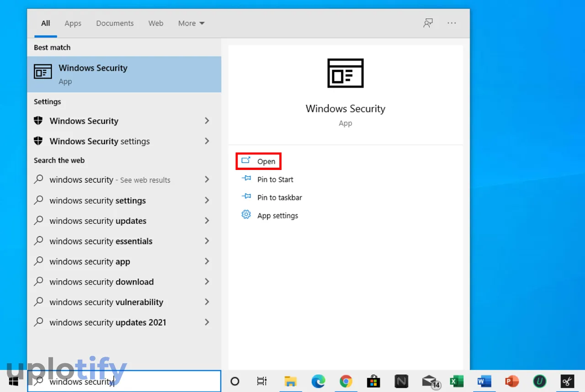Click the Pin to taskbar pin icon

(x=246, y=196)
